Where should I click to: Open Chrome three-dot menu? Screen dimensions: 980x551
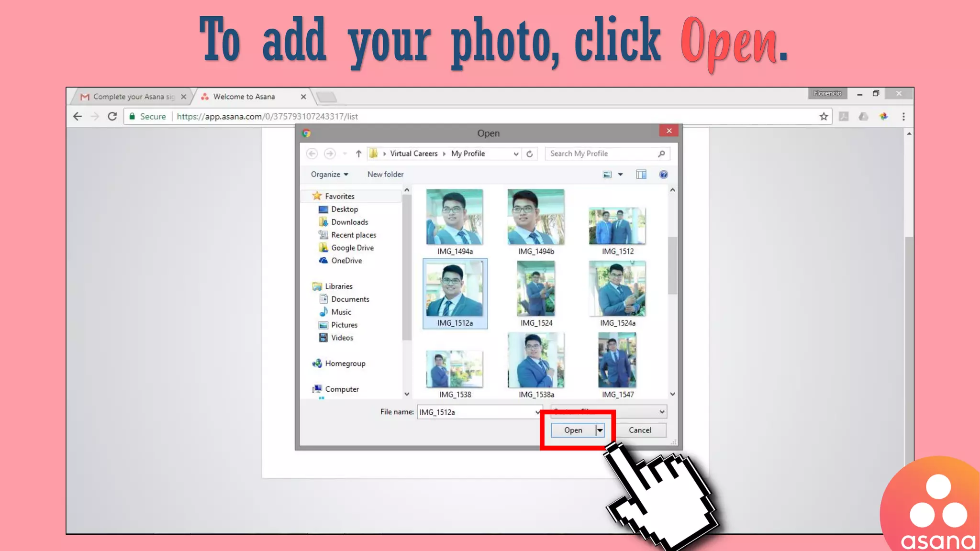coord(903,116)
